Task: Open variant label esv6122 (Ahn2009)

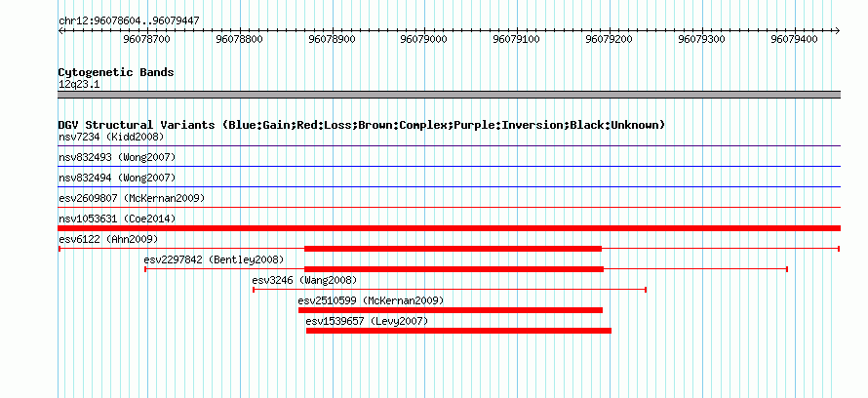Action: (x=108, y=239)
